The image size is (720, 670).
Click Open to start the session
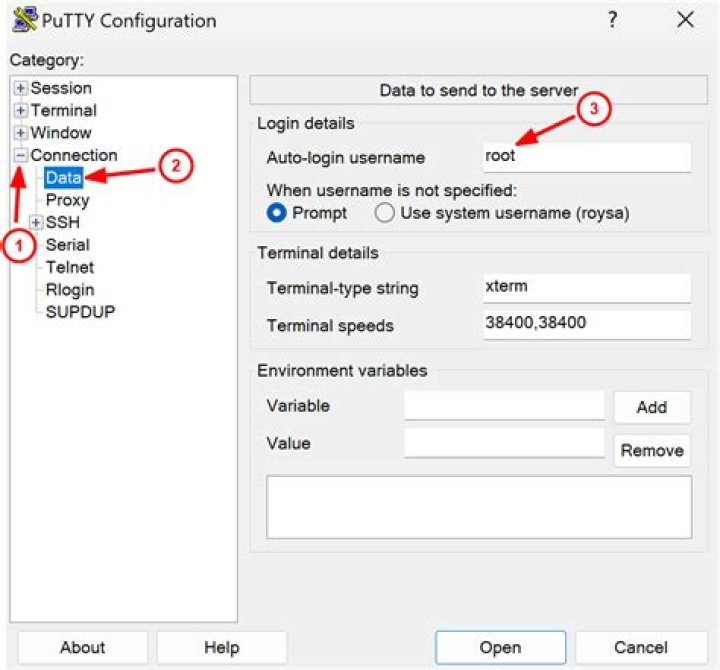501,647
